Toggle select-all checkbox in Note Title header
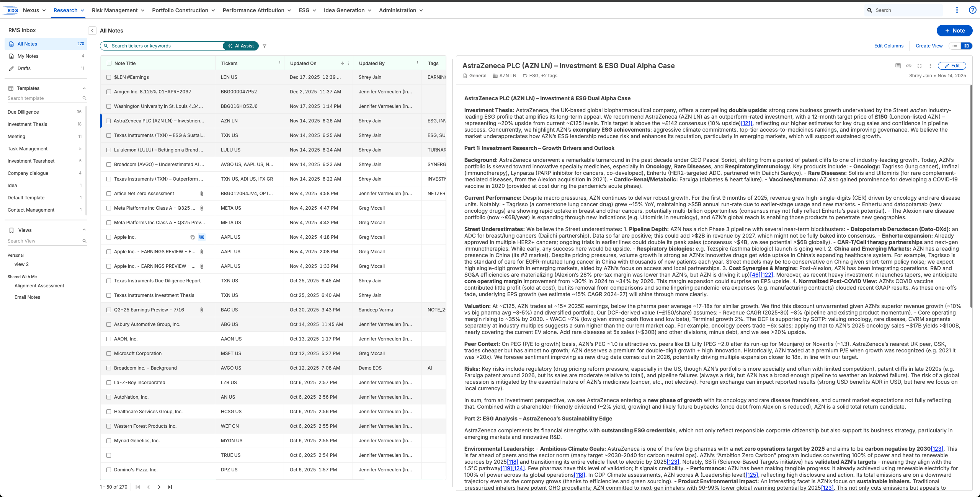 tap(109, 63)
